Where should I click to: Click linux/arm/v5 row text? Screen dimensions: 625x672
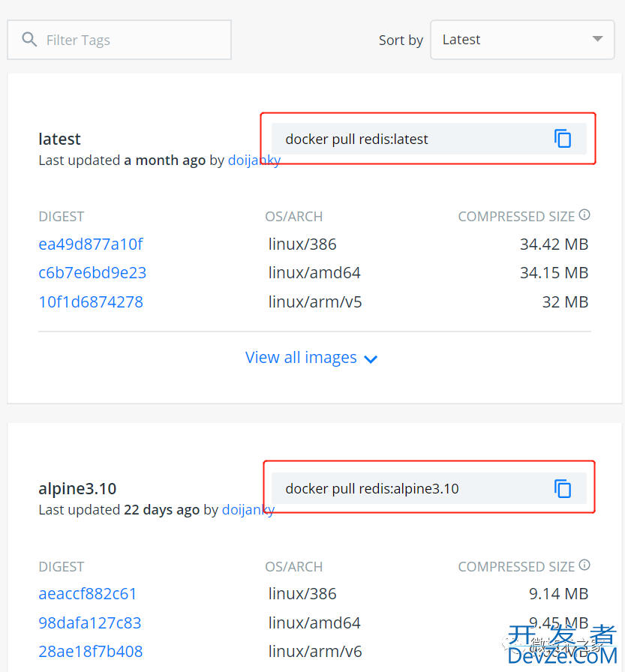click(315, 302)
